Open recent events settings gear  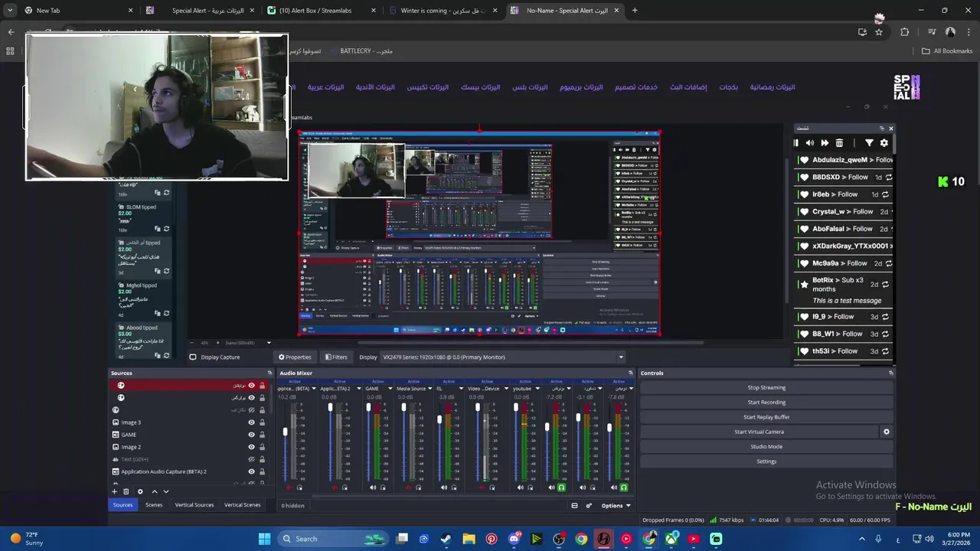point(884,143)
